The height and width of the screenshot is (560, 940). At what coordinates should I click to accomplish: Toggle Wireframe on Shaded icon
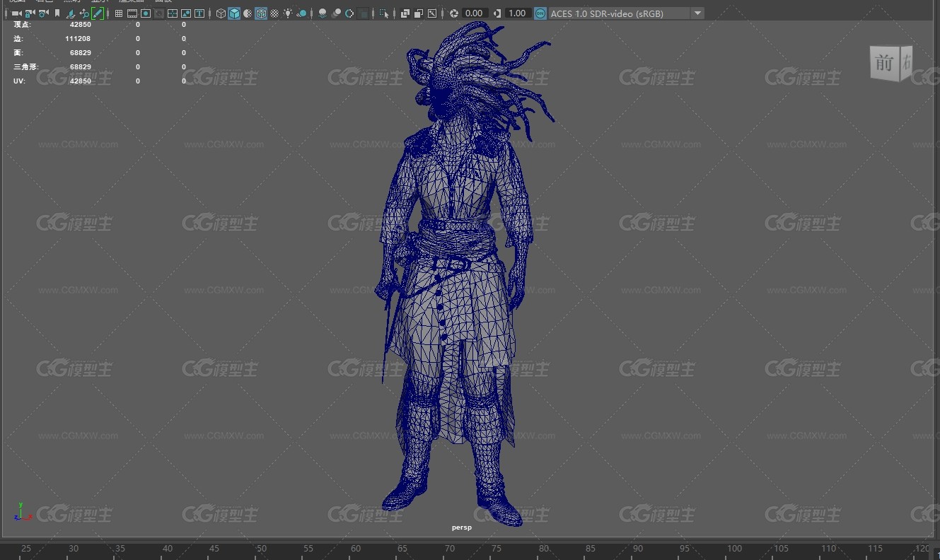261,13
